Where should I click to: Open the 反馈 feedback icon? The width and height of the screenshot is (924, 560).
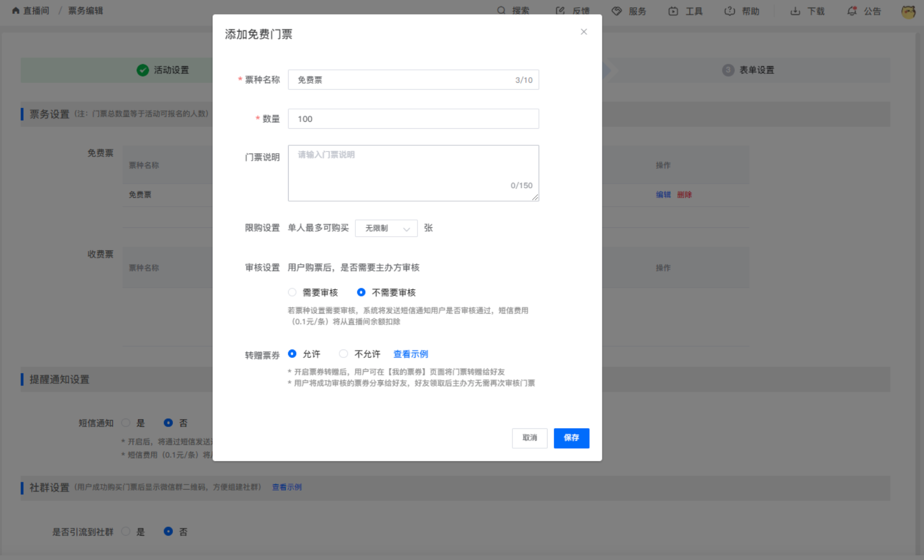pos(560,11)
